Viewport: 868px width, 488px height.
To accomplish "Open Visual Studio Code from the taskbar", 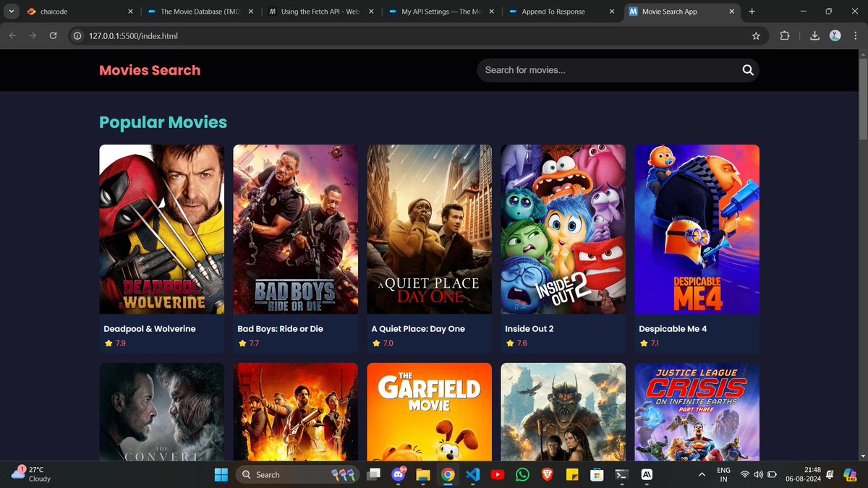I will [472, 474].
